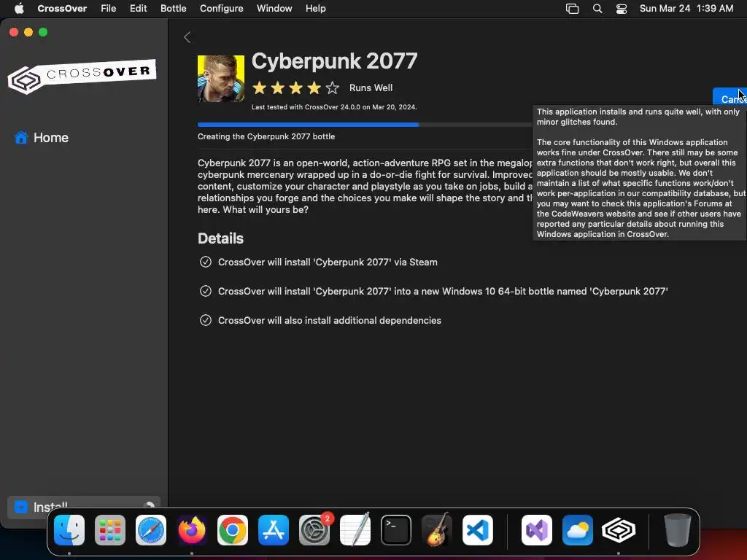Launch Visual Studio from the Dock
Screen dimensions: 747x560
click(x=537, y=530)
